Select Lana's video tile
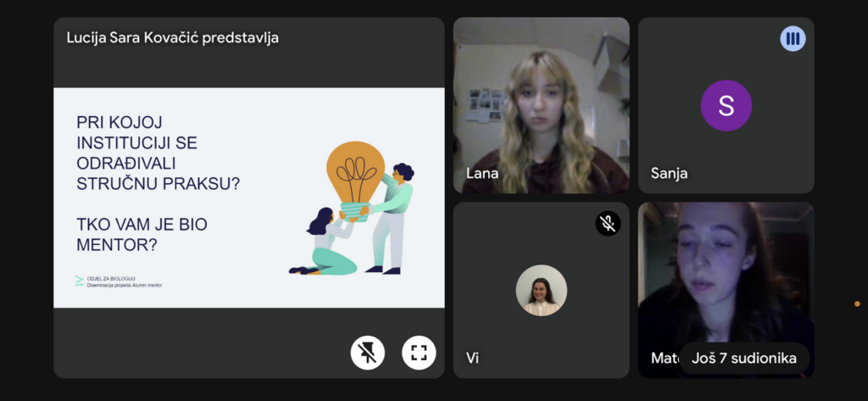The image size is (868, 401). tap(542, 105)
